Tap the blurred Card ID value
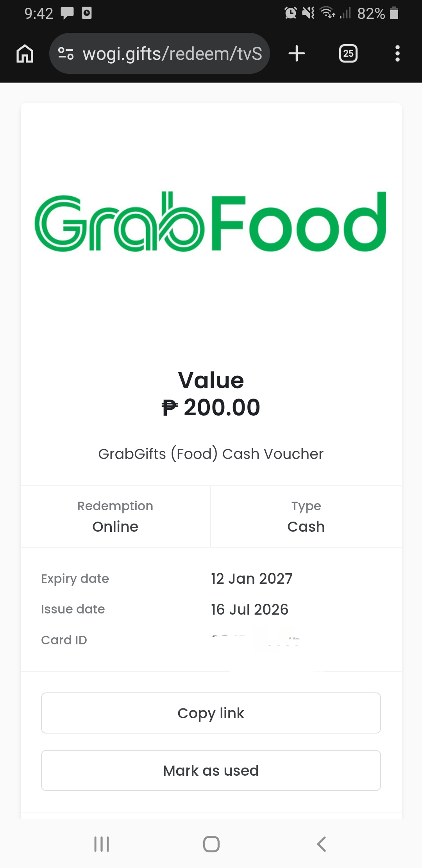The image size is (422, 868). click(256, 640)
